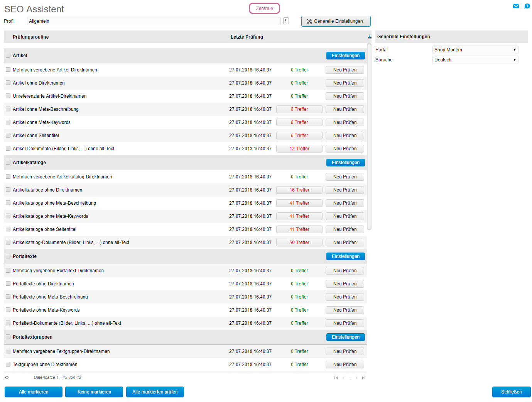Click the vertical scrollbar of the list
Viewport: 532px width, 402px height.
(x=369, y=135)
